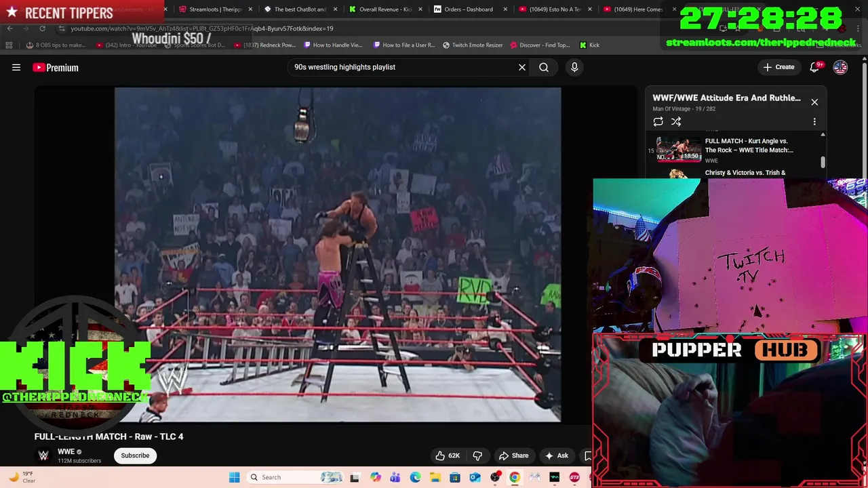This screenshot has height=488, width=868.
Task: Reload the page
Action: click(x=42, y=28)
